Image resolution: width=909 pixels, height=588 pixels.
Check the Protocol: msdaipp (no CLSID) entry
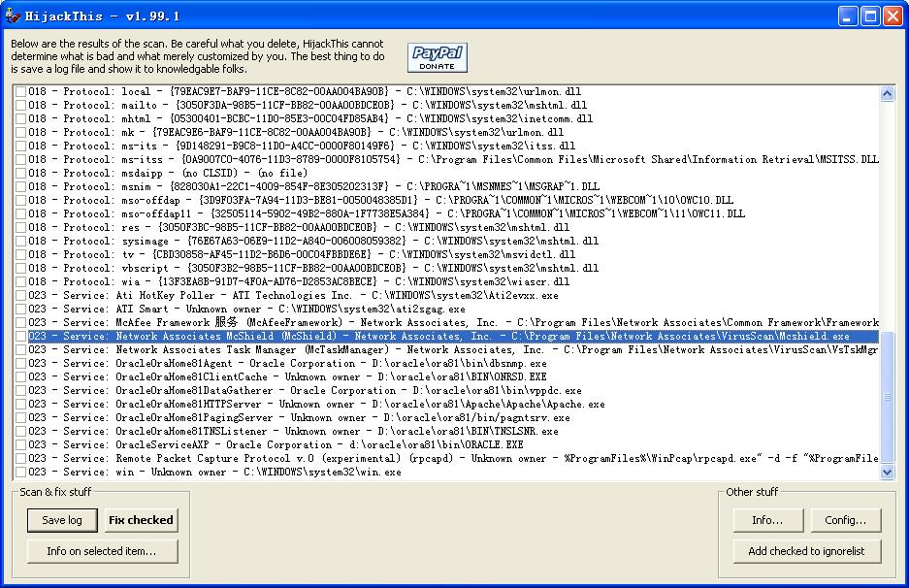pyautogui.click(x=21, y=173)
